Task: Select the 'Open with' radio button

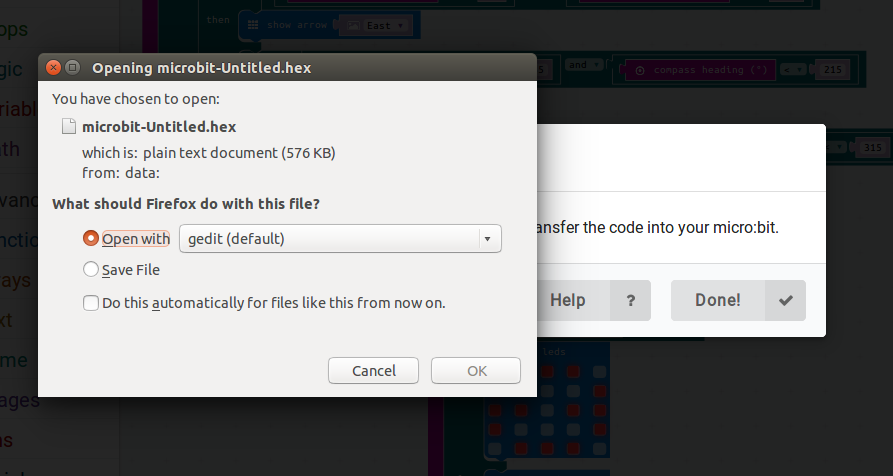Action: click(91, 238)
